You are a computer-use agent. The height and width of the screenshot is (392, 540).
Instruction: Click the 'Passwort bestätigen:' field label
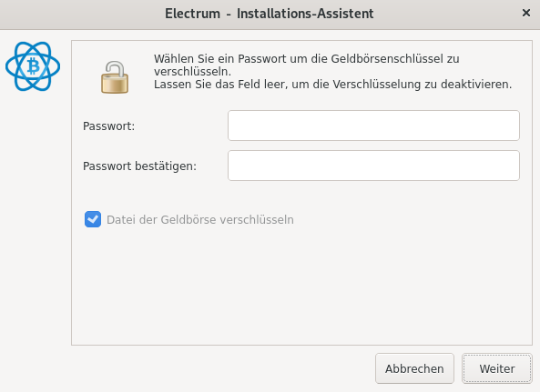[x=139, y=166]
